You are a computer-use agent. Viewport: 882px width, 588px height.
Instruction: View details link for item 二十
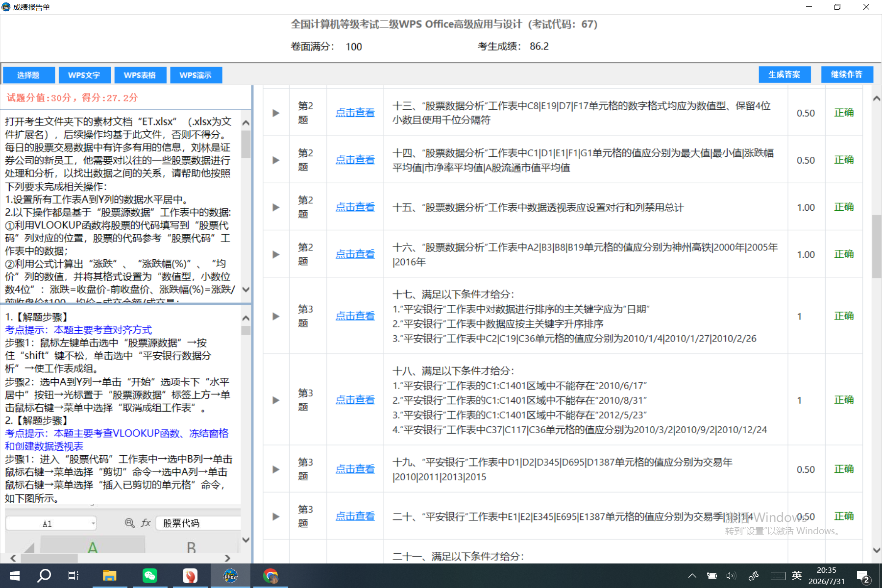coord(355,516)
